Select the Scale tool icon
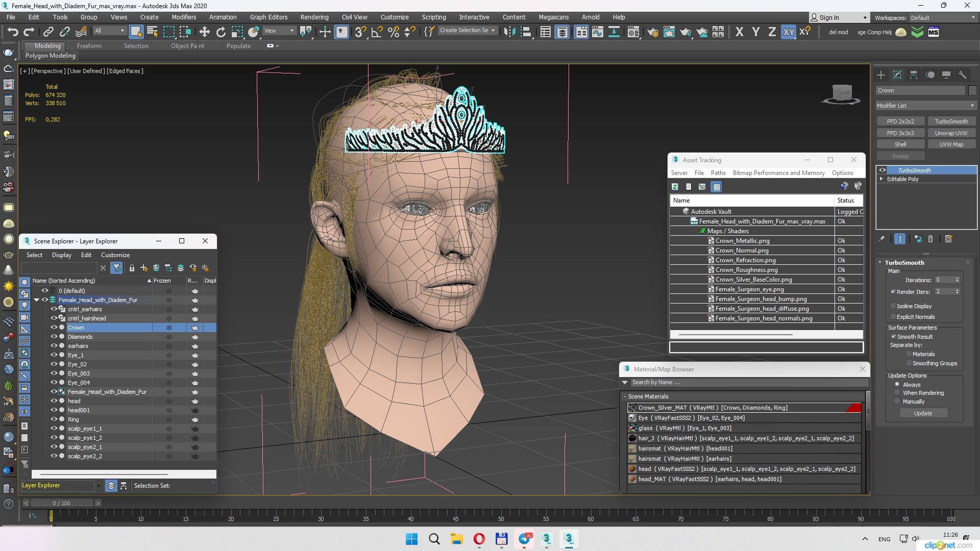The image size is (980, 551). click(237, 32)
